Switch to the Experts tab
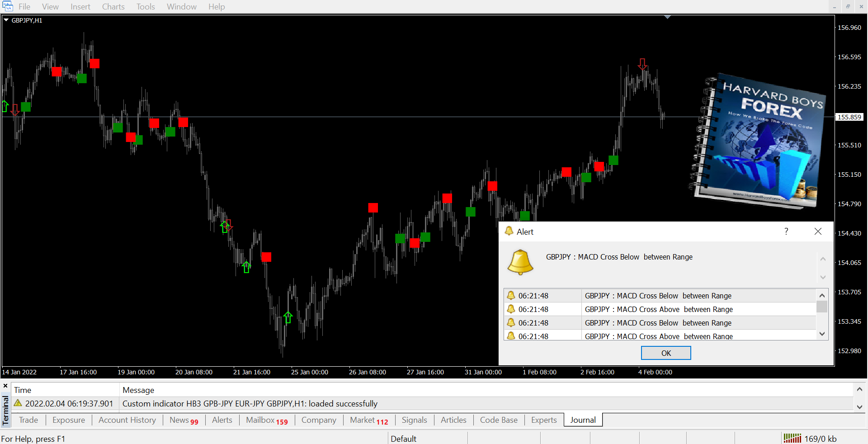This screenshot has height=444, width=868. point(543,420)
